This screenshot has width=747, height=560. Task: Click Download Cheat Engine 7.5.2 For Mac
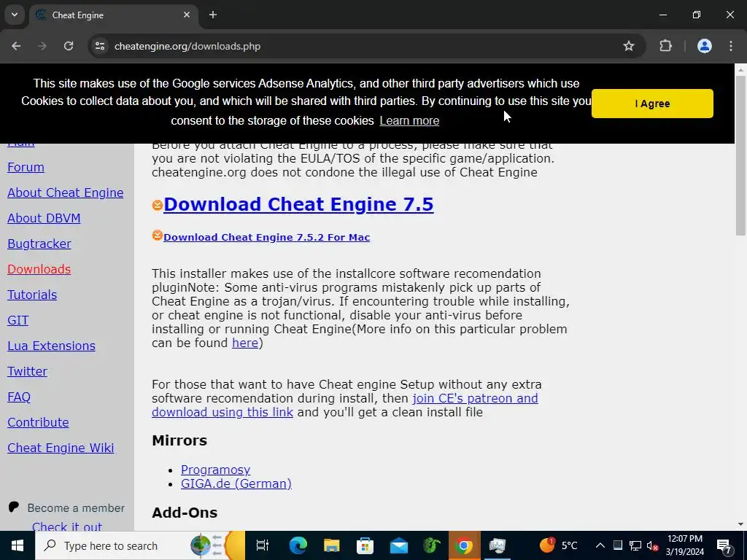(x=267, y=237)
